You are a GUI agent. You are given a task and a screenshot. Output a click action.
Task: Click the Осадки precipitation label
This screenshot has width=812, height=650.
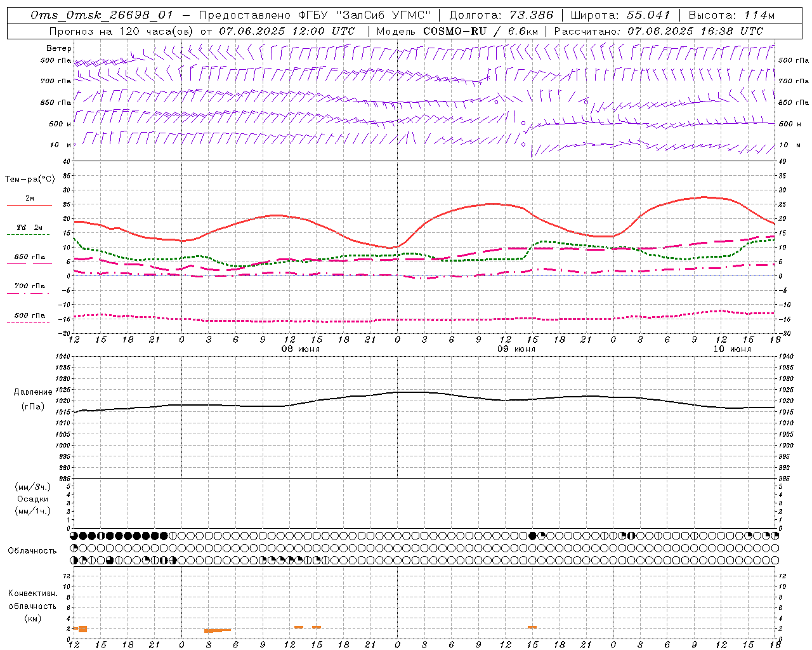pyautogui.click(x=33, y=499)
